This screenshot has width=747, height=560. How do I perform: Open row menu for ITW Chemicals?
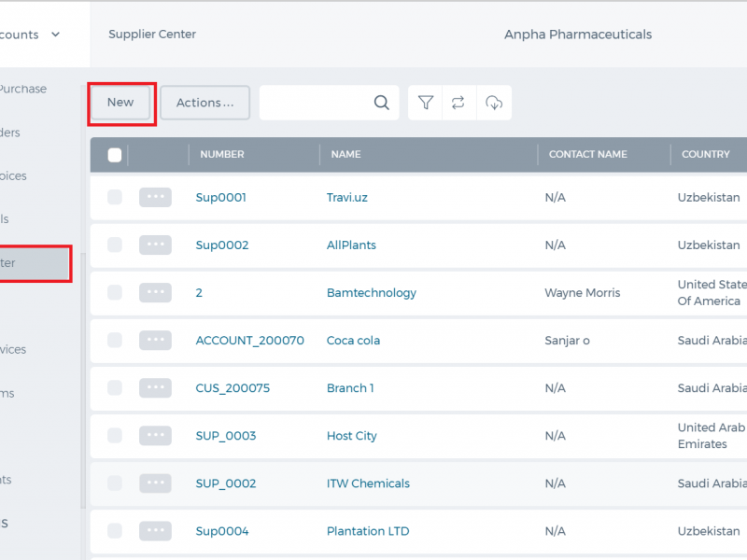click(155, 483)
